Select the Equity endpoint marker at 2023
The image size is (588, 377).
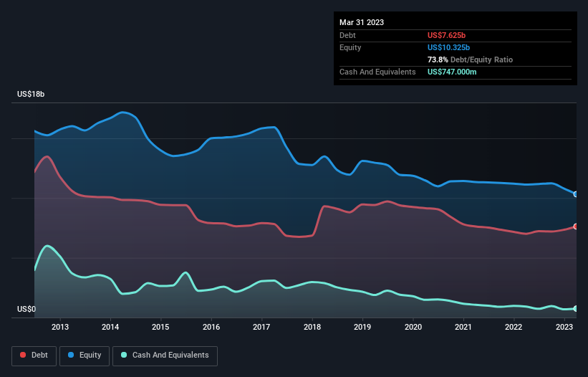(x=576, y=194)
